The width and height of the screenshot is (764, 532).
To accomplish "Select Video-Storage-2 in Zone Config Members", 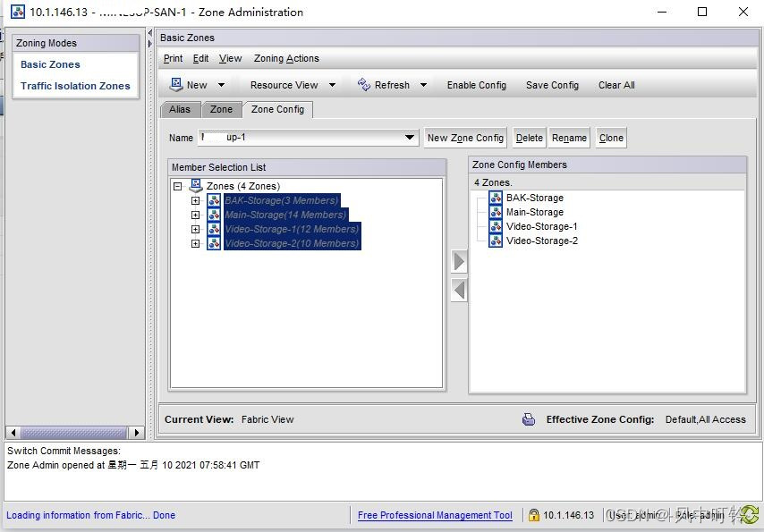I will [x=542, y=241].
